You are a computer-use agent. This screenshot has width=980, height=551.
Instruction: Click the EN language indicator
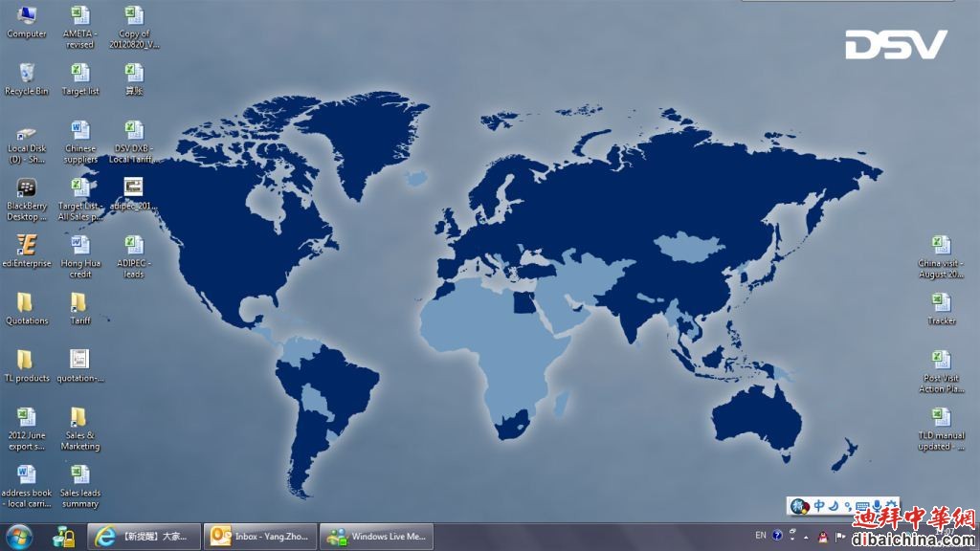tap(761, 536)
